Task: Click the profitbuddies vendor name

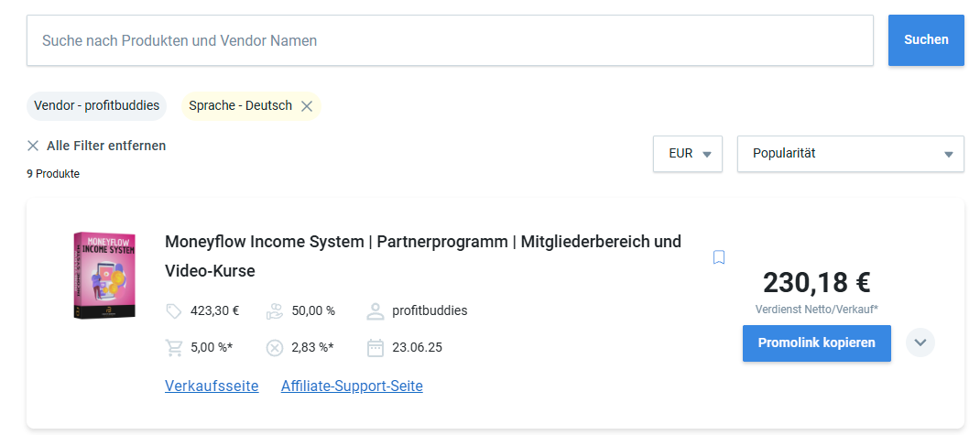Action: pos(430,310)
